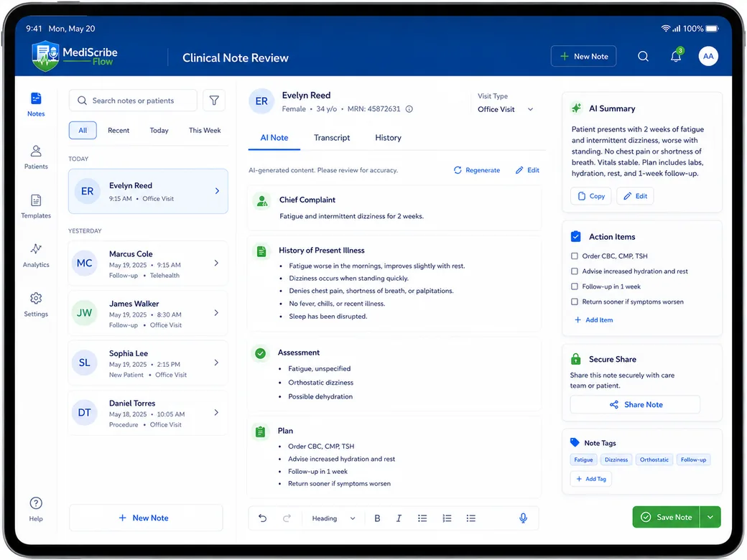Image resolution: width=747 pixels, height=560 pixels.
Task: Expand James Walker note chevron
Action: [216, 313]
